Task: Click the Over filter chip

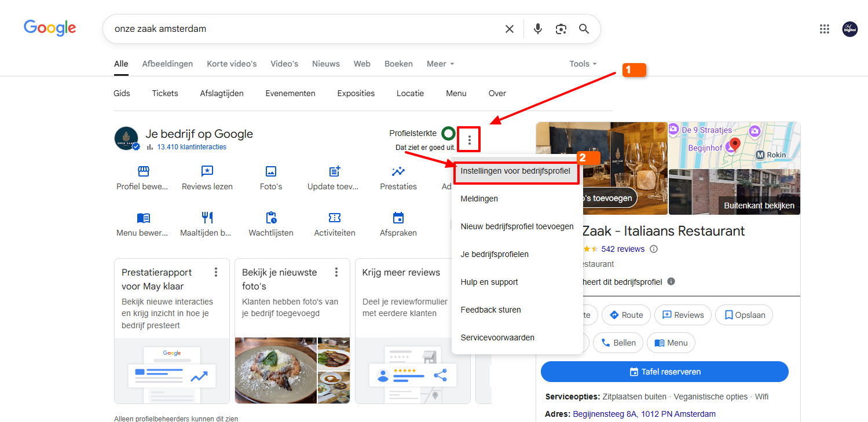Action: click(497, 93)
